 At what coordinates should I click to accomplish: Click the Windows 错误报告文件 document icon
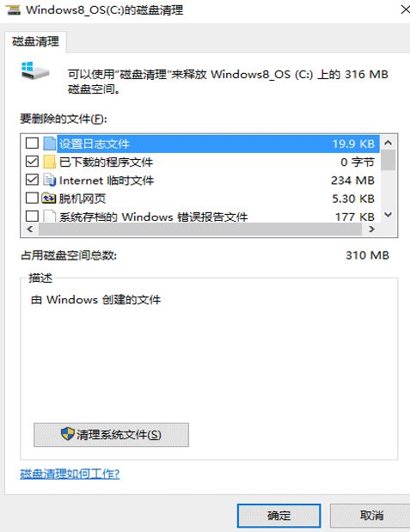pyautogui.click(x=50, y=216)
